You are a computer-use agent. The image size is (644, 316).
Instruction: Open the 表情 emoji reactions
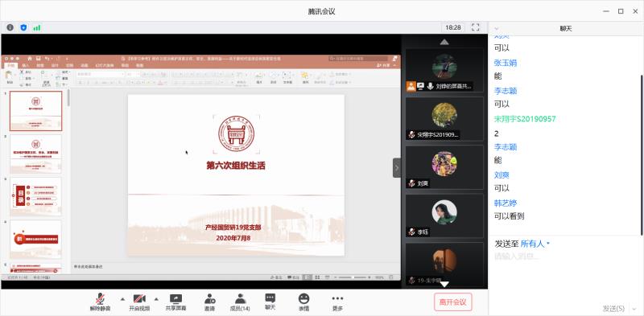[x=304, y=302]
